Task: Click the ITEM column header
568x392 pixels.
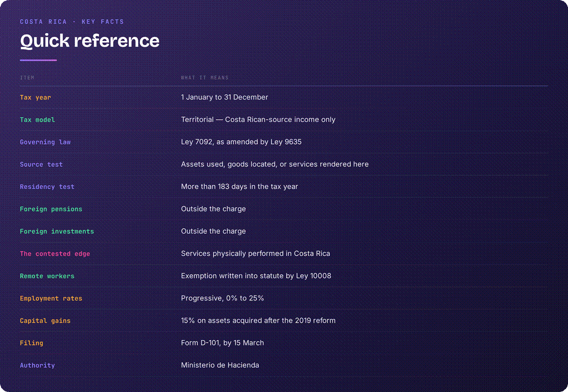Action: 27,78
